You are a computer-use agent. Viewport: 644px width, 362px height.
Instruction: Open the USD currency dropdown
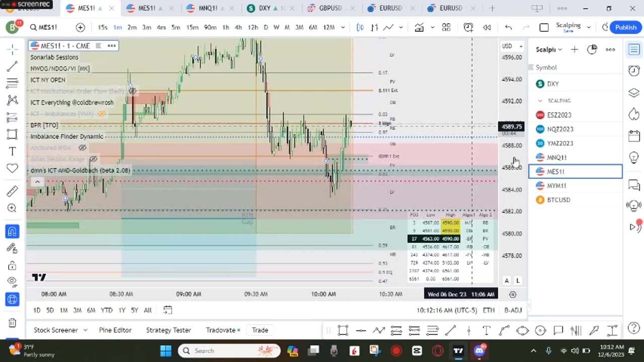[512, 46]
